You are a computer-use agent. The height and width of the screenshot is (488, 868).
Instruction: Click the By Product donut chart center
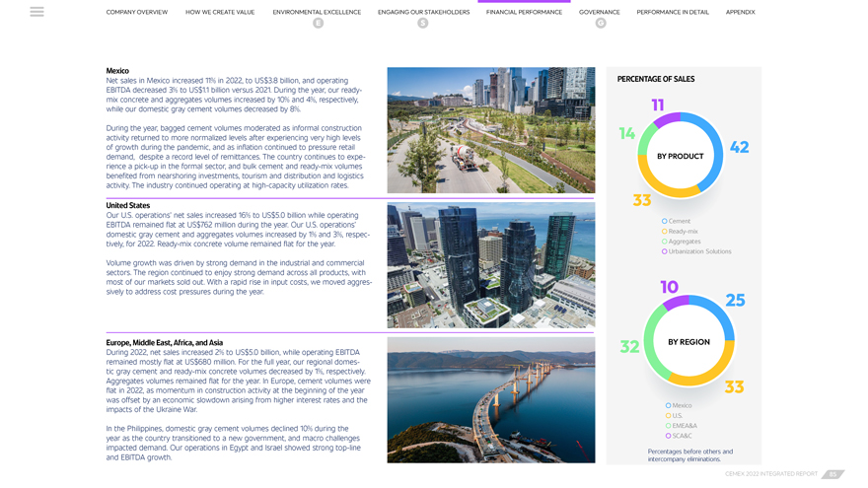pos(681,156)
